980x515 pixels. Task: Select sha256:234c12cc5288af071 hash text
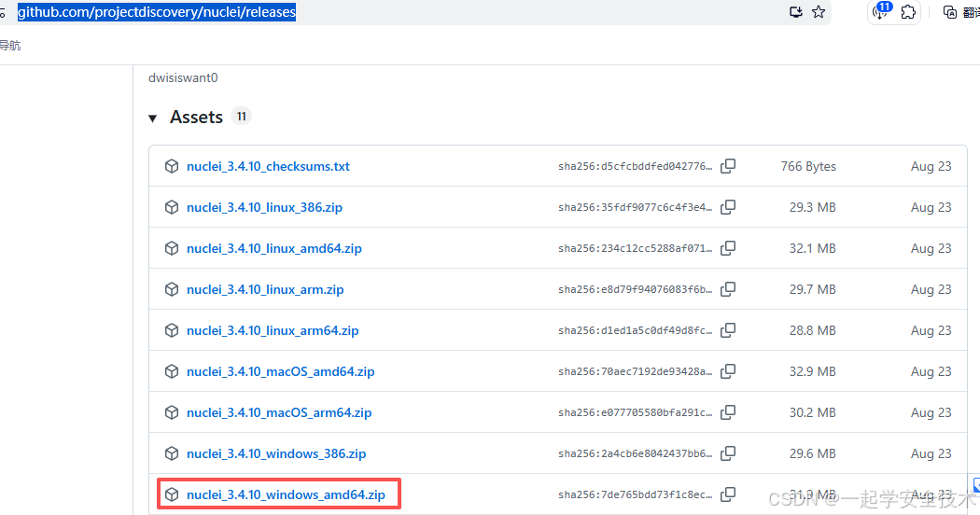click(x=635, y=249)
